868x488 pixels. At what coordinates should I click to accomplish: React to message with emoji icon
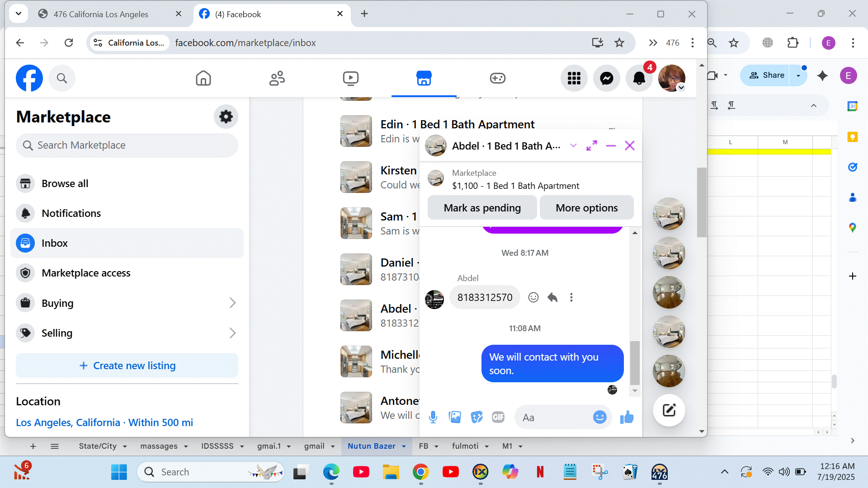533,297
